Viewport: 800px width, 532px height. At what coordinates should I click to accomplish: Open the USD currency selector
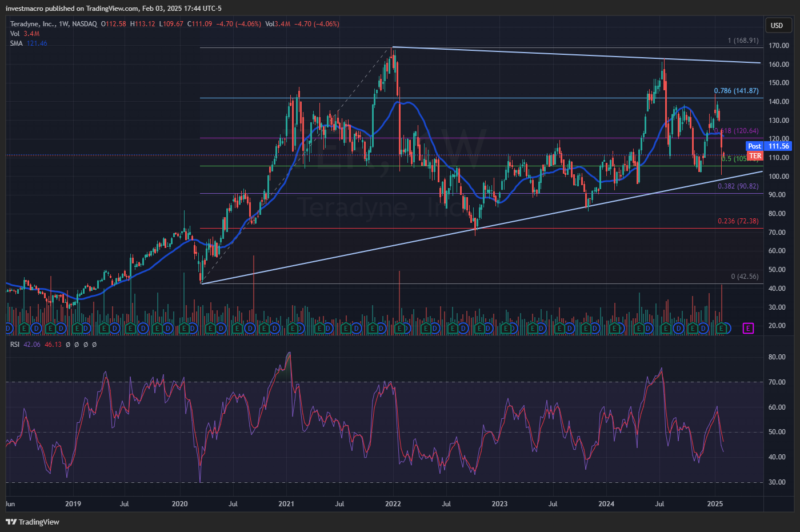click(778, 25)
